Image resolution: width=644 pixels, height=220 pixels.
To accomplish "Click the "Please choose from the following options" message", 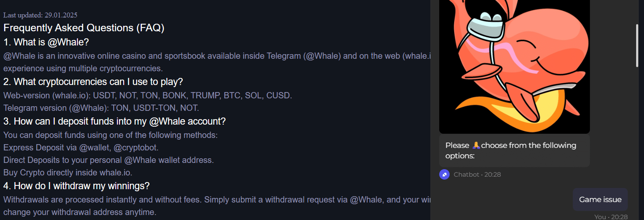I will coord(514,150).
